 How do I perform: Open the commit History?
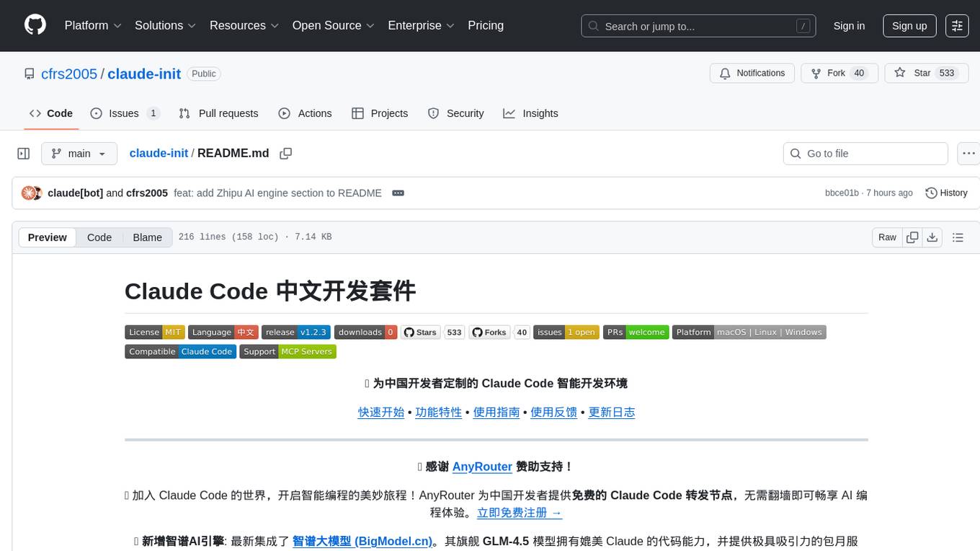tap(946, 193)
